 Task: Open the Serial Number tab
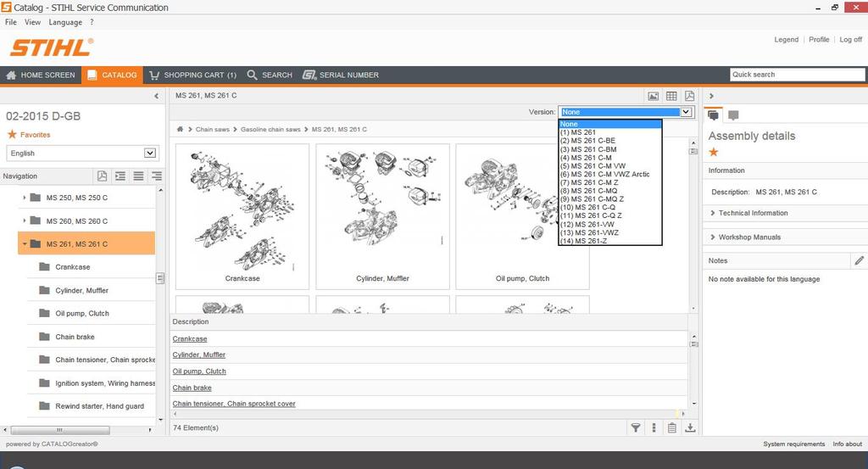point(341,75)
